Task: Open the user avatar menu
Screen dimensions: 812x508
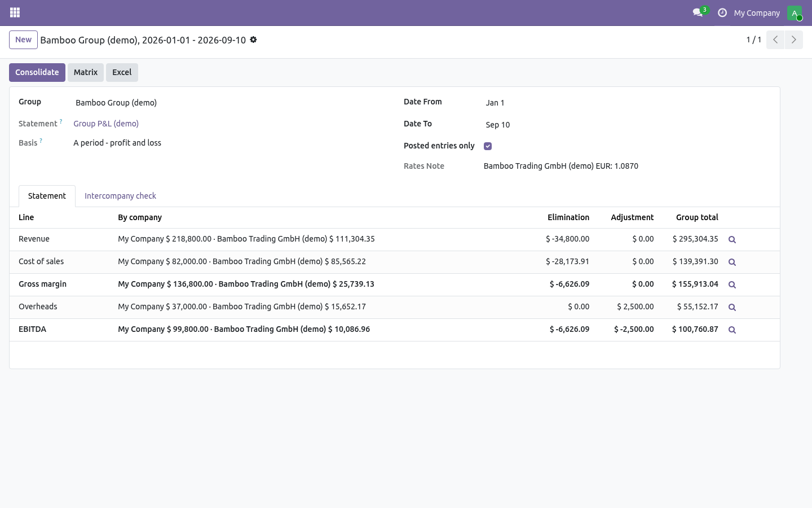Action: click(795, 12)
